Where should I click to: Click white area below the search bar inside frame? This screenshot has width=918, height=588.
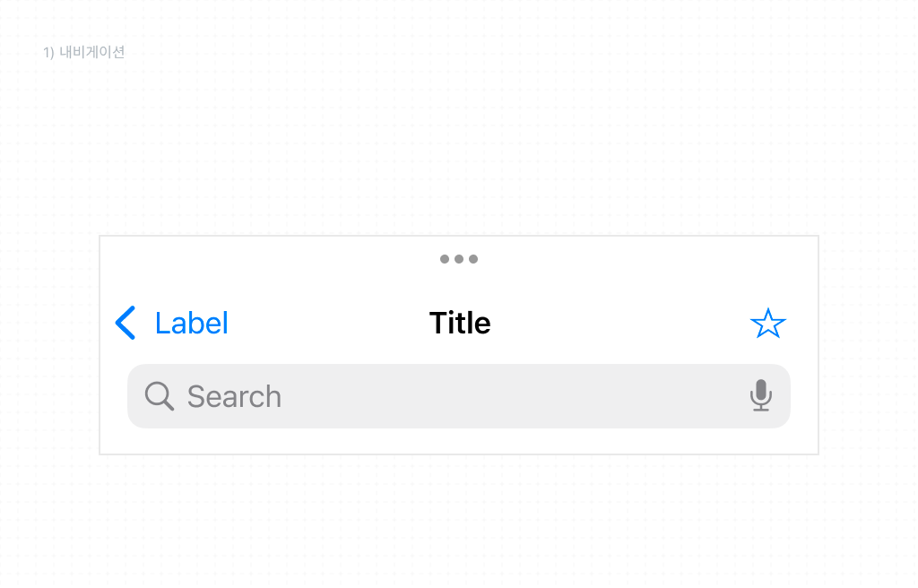(x=459, y=442)
